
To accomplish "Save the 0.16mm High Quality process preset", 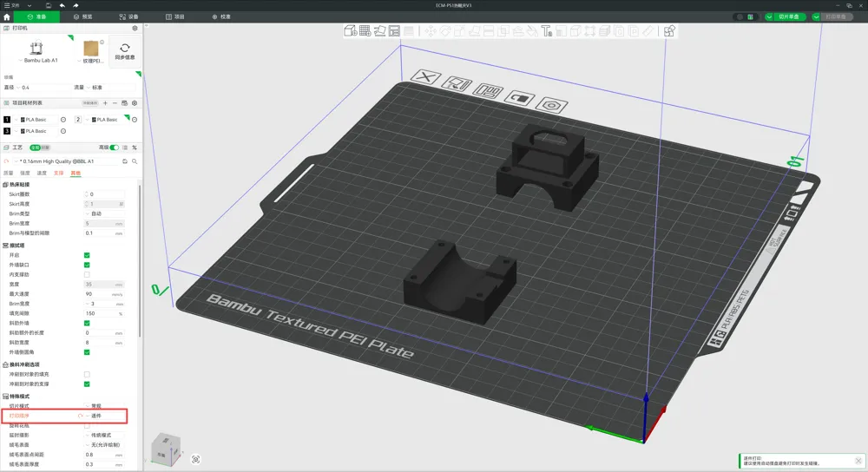I will 125,161.
